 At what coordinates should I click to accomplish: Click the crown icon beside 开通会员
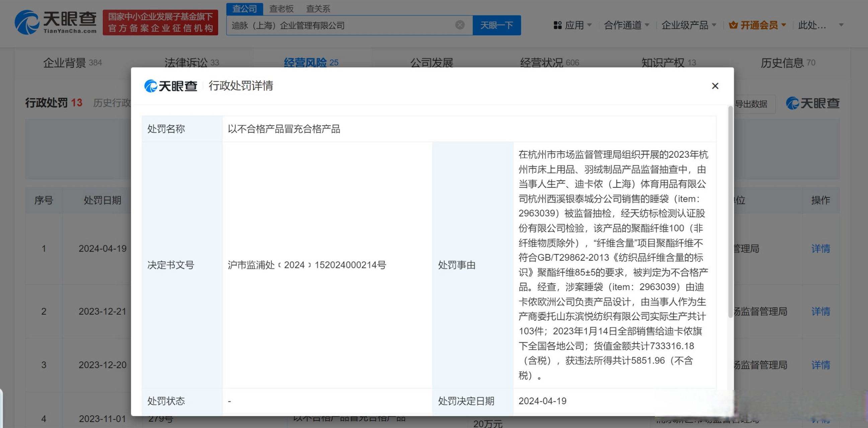(733, 25)
